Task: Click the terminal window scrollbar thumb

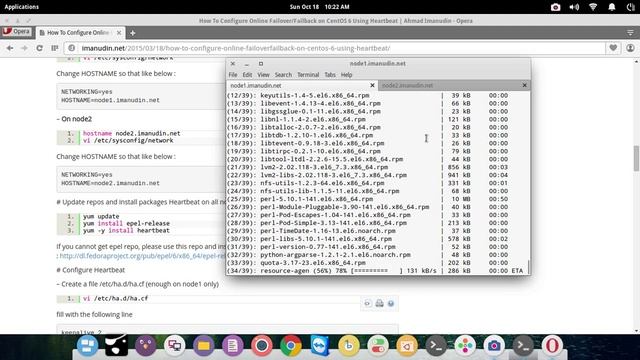Action: click(x=529, y=267)
